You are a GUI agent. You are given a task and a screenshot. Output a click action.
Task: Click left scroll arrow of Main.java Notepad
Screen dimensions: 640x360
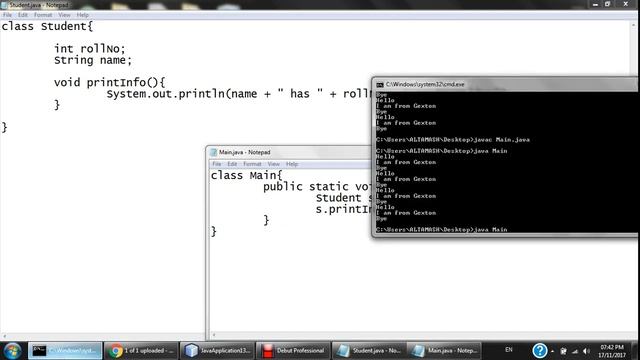pos(213,336)
